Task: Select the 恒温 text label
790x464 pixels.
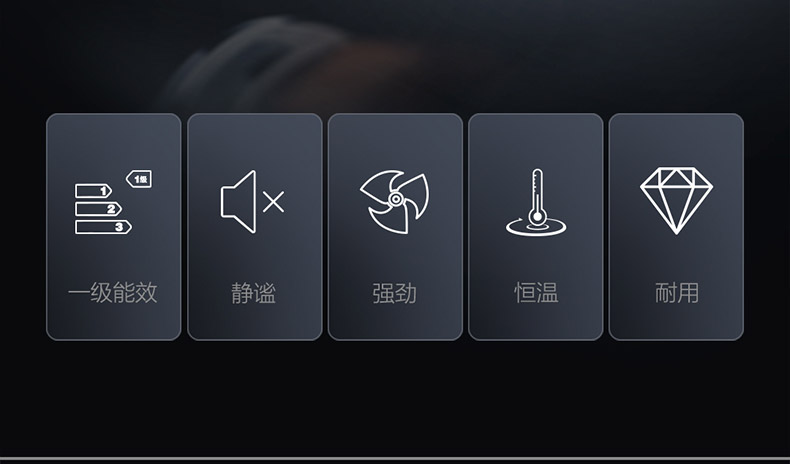Action: click(536, 293)
